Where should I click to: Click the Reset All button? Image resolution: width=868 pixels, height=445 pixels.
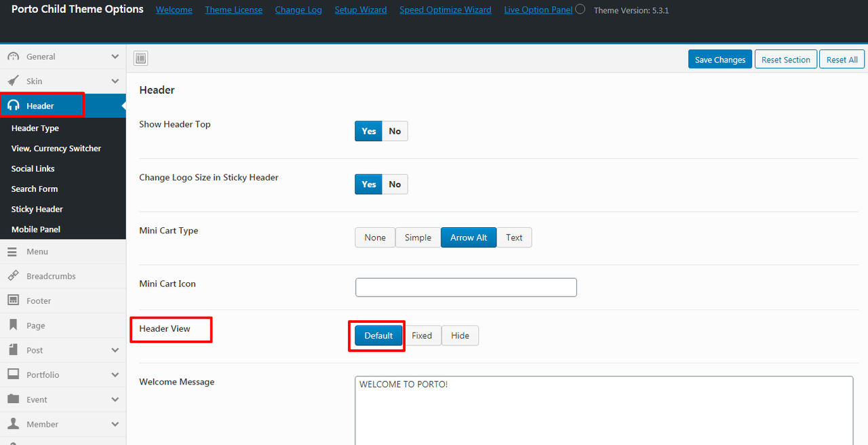pyautogui.click(x=842, y=60)
